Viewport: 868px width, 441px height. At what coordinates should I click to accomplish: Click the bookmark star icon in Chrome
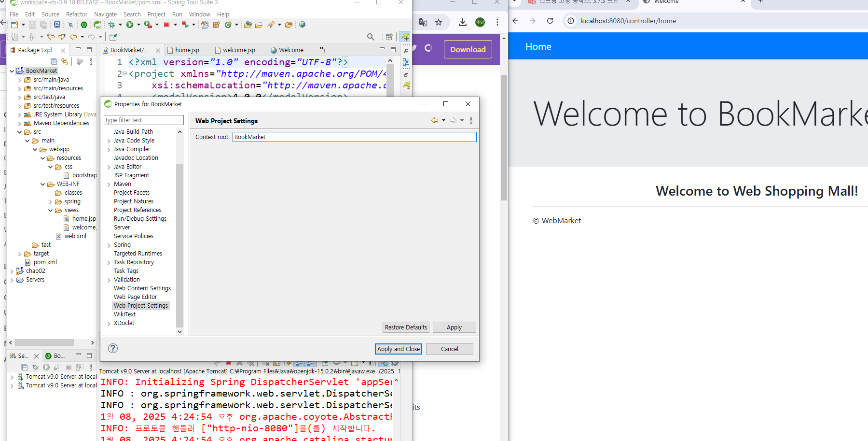click(439, 22)
